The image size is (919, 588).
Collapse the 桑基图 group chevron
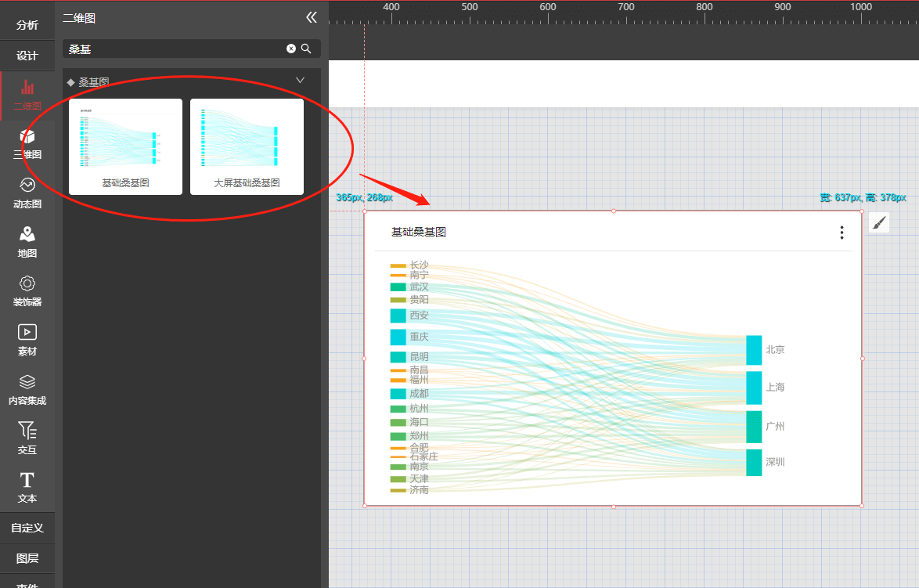(x=300, y=81)
